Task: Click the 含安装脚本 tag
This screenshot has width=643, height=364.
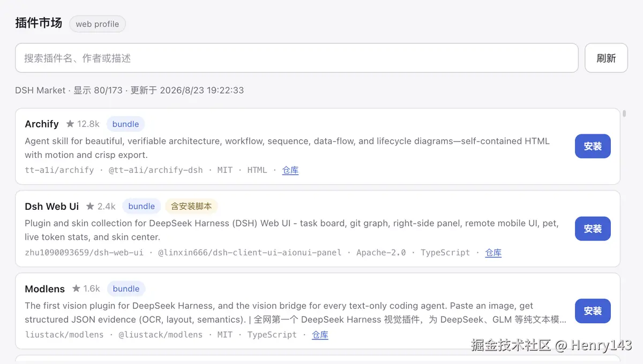Action: (191, 206)
